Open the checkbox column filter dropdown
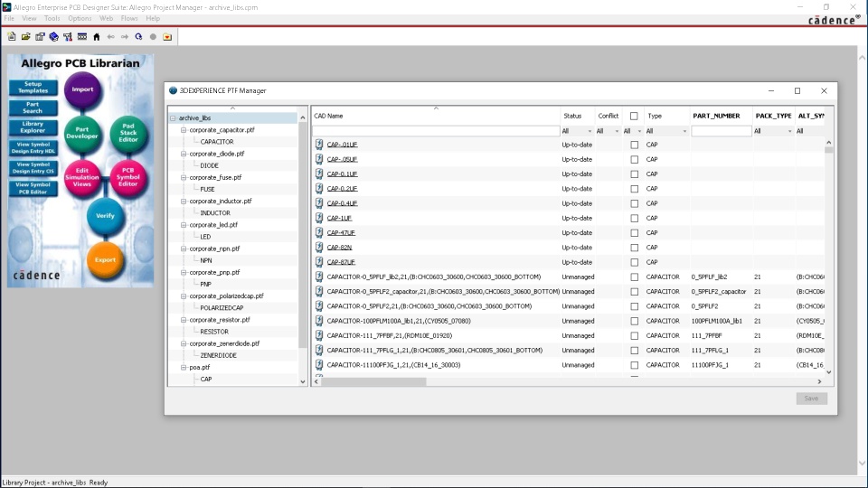The width and height of the screenshot is (868, 488). (632, 131)
